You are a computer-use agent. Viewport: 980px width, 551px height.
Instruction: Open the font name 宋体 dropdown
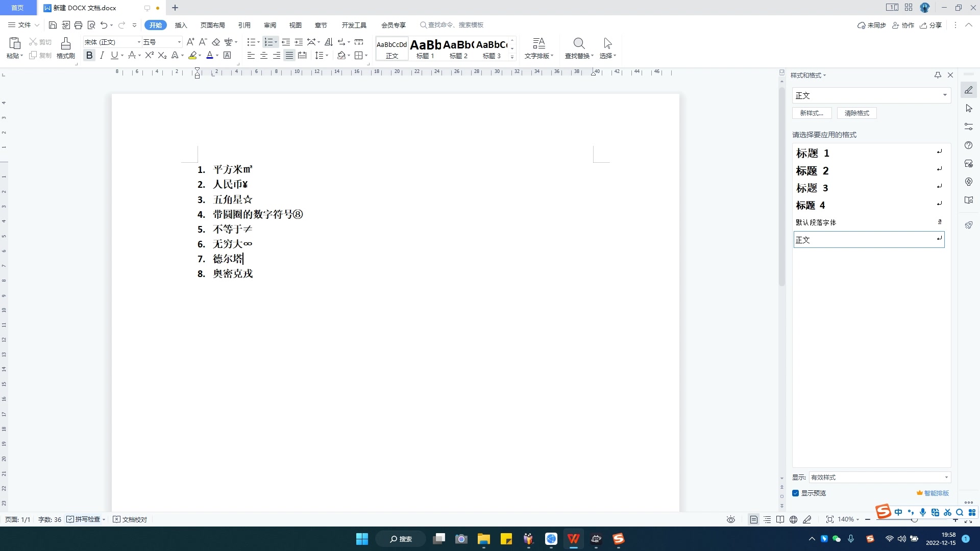coord(139,42)
